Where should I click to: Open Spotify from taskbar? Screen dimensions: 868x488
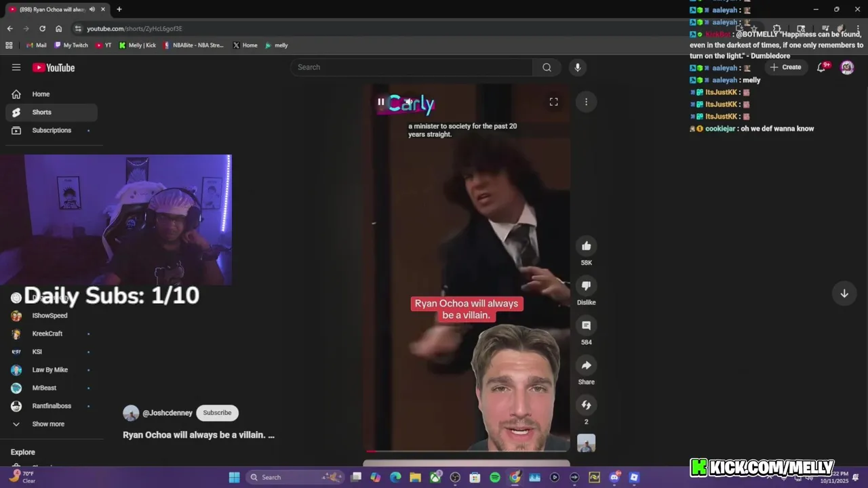coord(495,477)
